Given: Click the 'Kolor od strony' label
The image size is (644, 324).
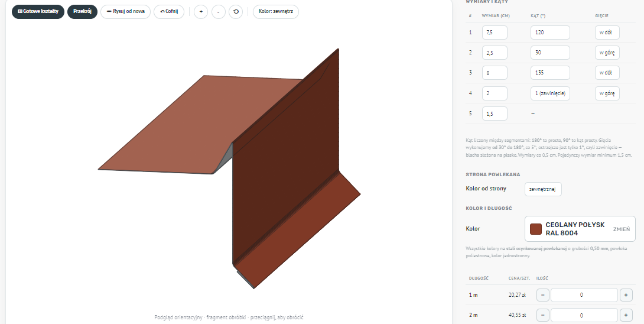Looking at the screenshot, I should click(486, 189).
